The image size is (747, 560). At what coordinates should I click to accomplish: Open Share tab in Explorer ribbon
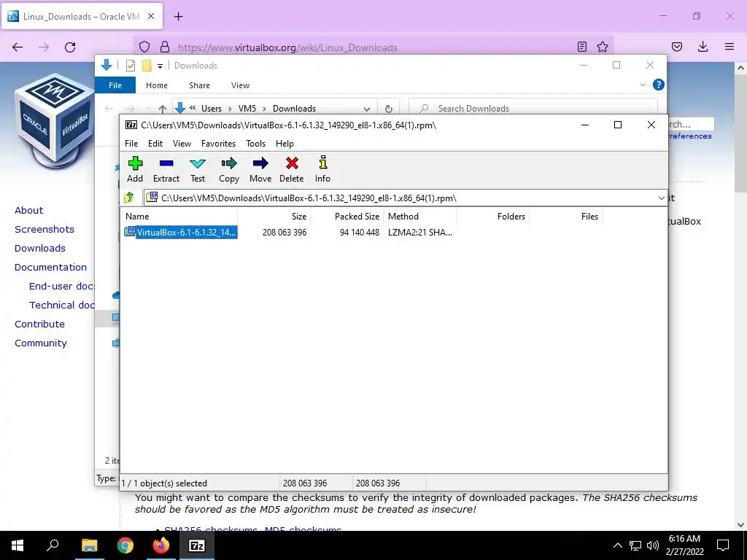[x=199, y=85]
